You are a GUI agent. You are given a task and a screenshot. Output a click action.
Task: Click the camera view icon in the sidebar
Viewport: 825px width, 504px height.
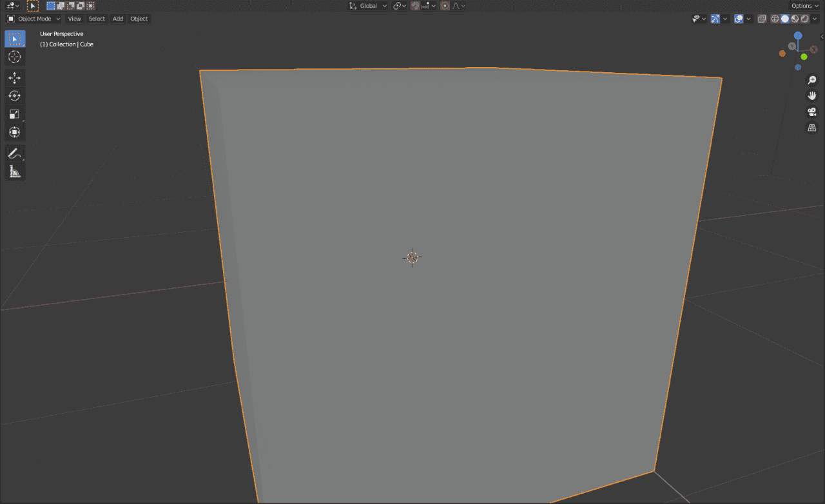[x=811, y=111]
